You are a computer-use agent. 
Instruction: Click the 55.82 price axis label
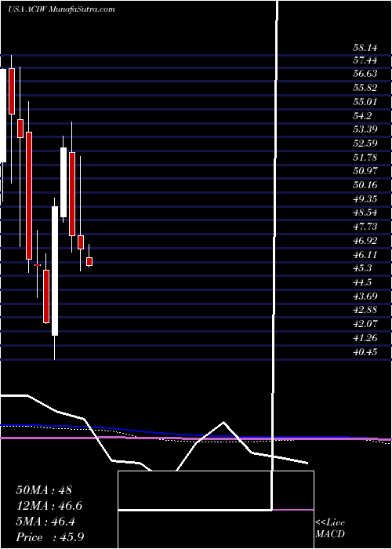pyautogui.click(x=365, y=88)
